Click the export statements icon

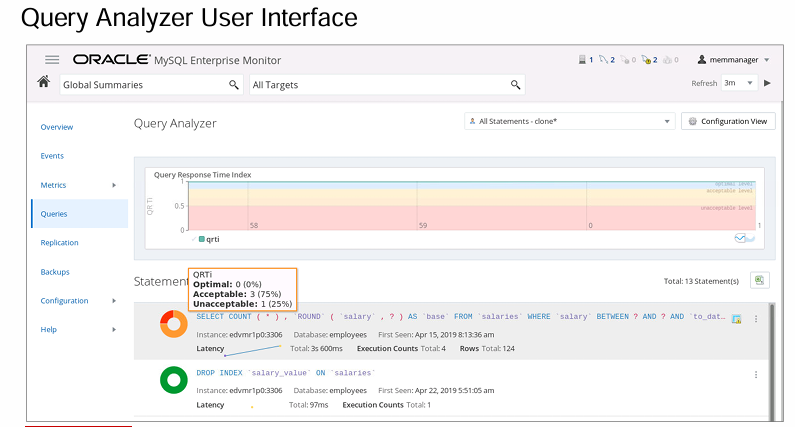point(759,281)
